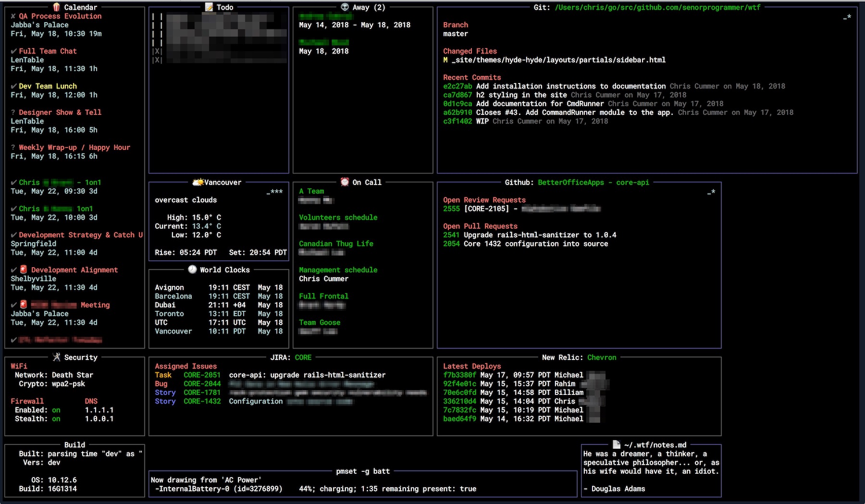
Task: Click the clock icon beside World Clocks
Action: pyautogui.click(x=192, y=270)
